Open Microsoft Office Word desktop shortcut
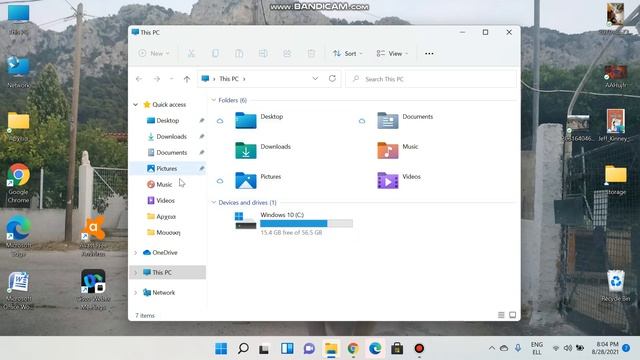640x360 pixels. point(18,291)
